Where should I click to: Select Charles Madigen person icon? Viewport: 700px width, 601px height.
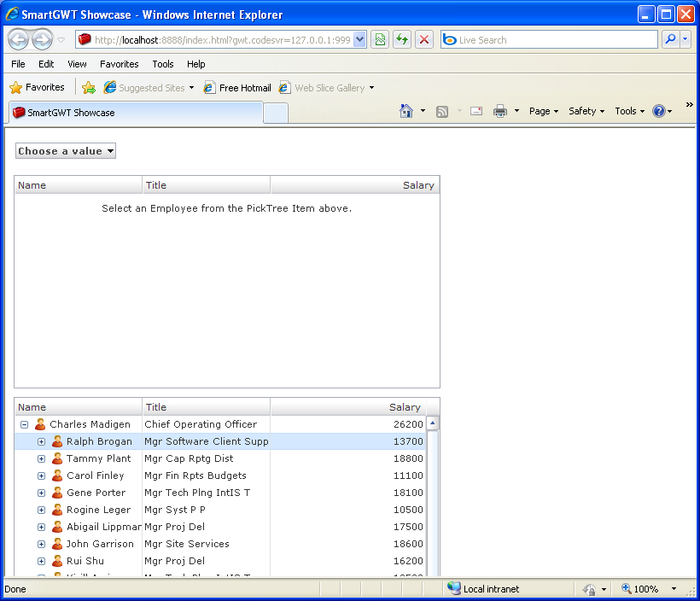pos(40,424)
